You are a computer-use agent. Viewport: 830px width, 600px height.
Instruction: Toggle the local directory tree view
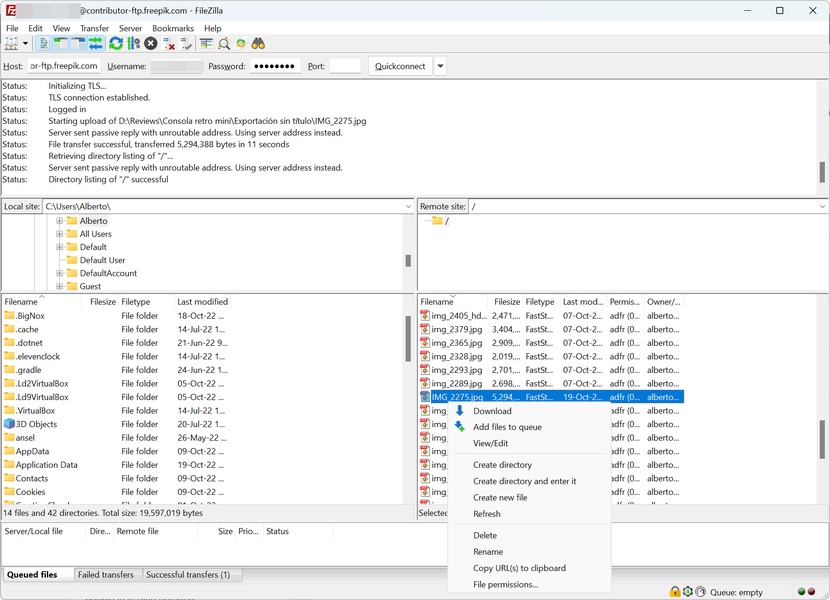61,44
